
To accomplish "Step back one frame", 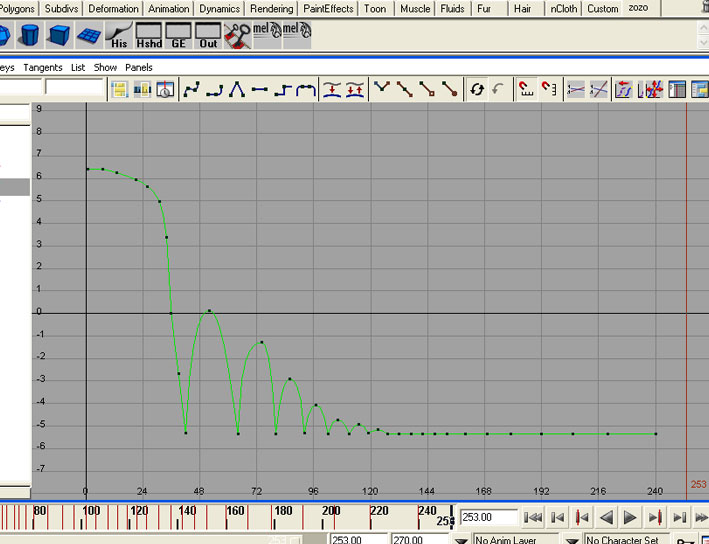I will (x=558, y=517).
